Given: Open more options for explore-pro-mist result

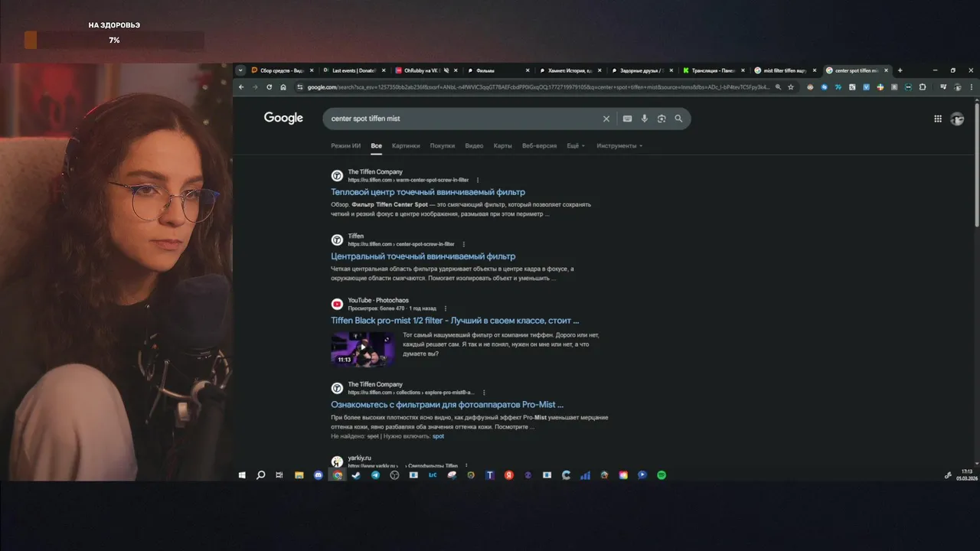Looking at the screenshot, I should pos(484,393).
